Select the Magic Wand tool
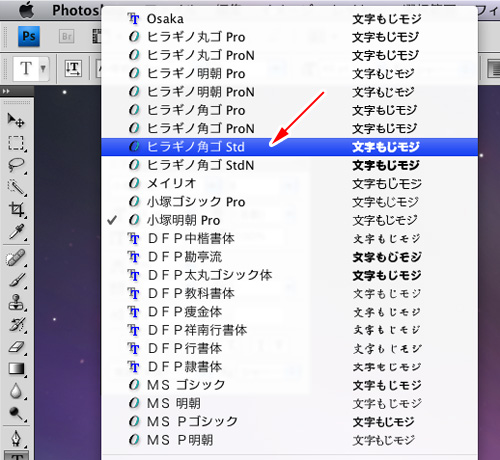The height and width of the screenshot is (460, 500). (x=16, y=187)
